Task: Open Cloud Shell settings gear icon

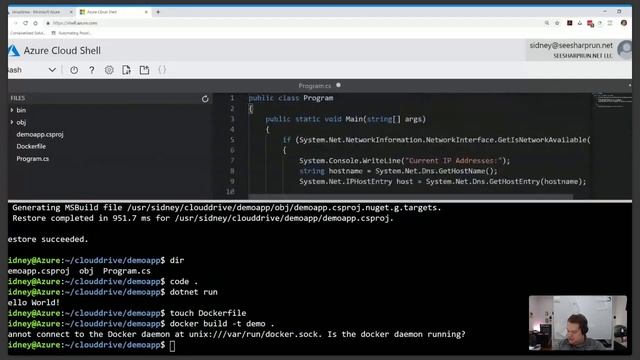Action: coord(109,70)
